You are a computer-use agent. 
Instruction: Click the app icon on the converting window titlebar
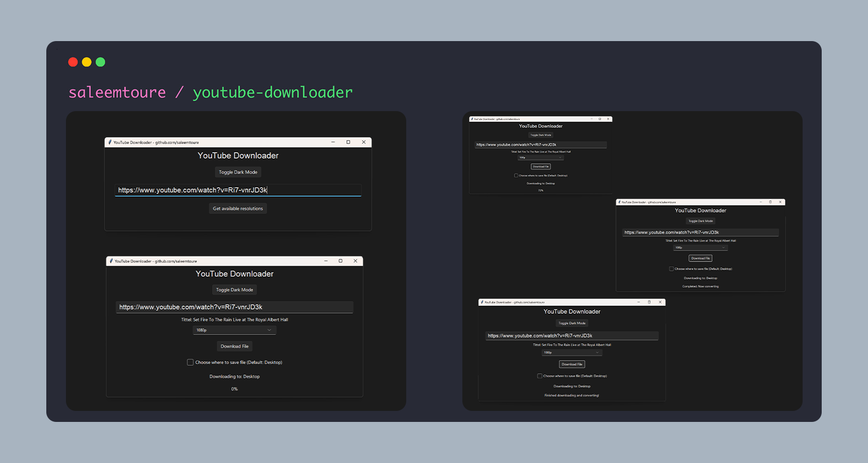click(x=619, y=202)
